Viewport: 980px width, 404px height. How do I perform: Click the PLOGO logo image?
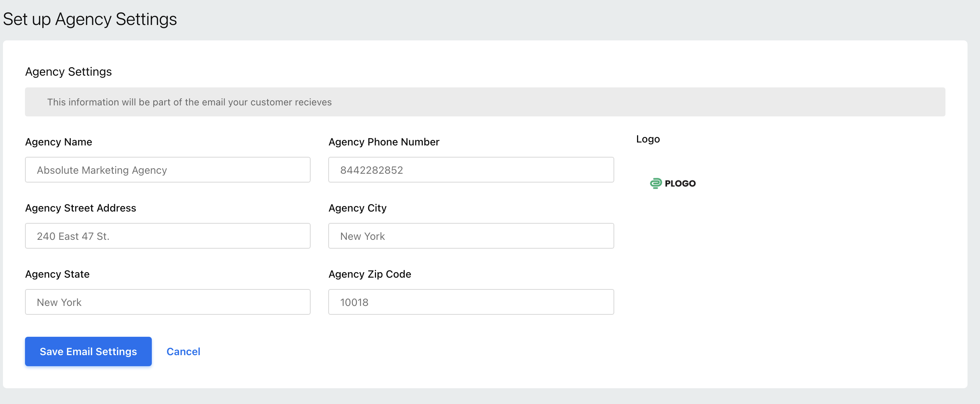click(673, 183)
